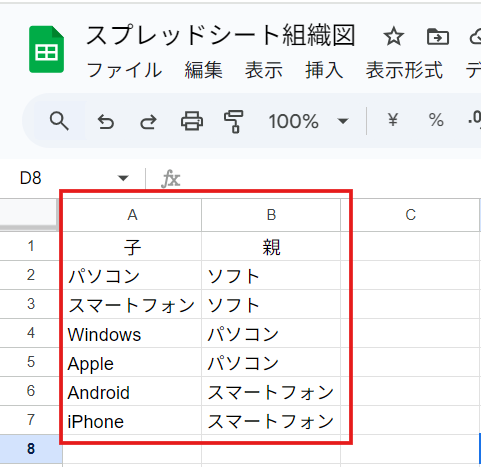Open the Google Sheets home icon
The width and height of the screenshot is (481, 467).
46,49
